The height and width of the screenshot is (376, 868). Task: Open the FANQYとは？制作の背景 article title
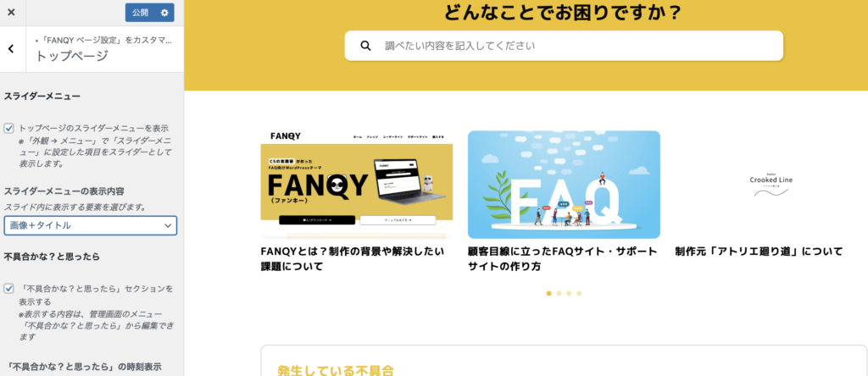coord(352,259)
